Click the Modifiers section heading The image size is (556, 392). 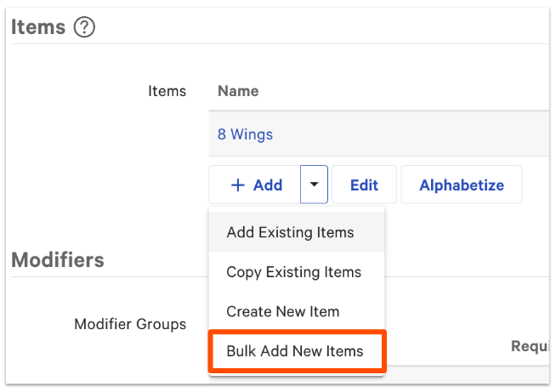(58, 259)
